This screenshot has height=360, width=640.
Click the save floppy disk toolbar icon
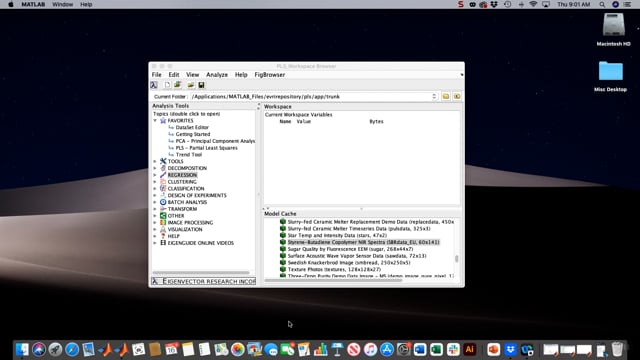[201, 85]
